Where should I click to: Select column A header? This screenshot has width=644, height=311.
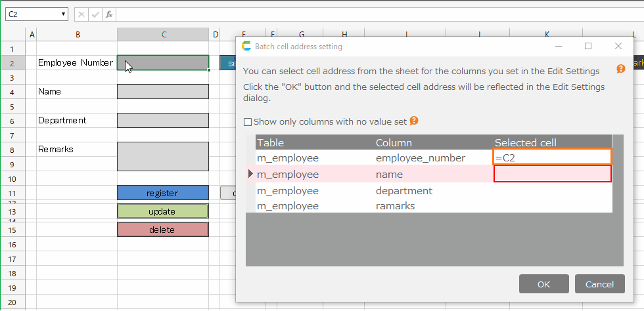point(32,35)
